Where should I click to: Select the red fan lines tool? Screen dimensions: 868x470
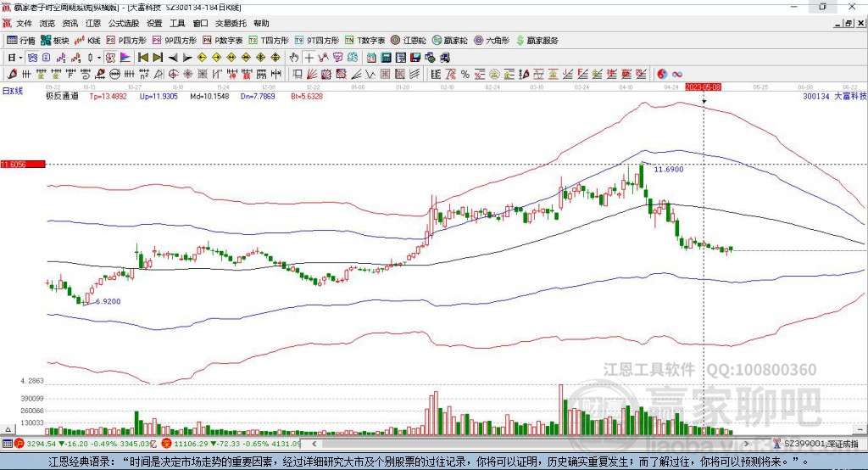312,75
